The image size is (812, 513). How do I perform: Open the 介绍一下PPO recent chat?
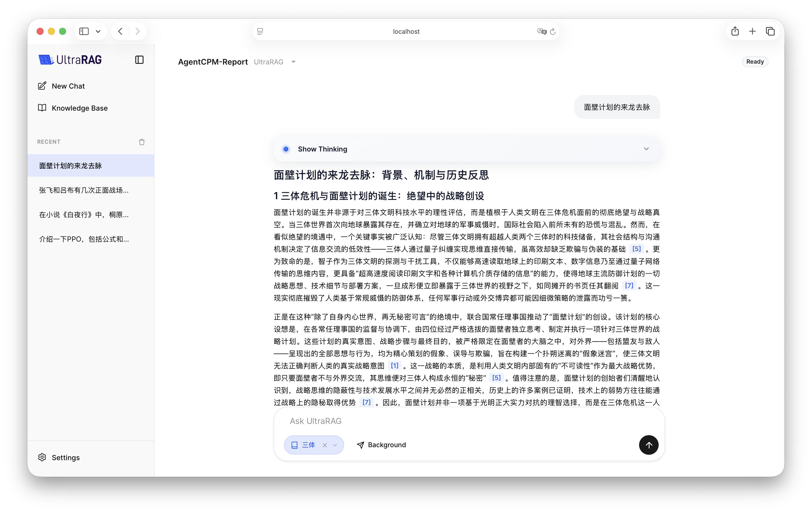(84, 239)
